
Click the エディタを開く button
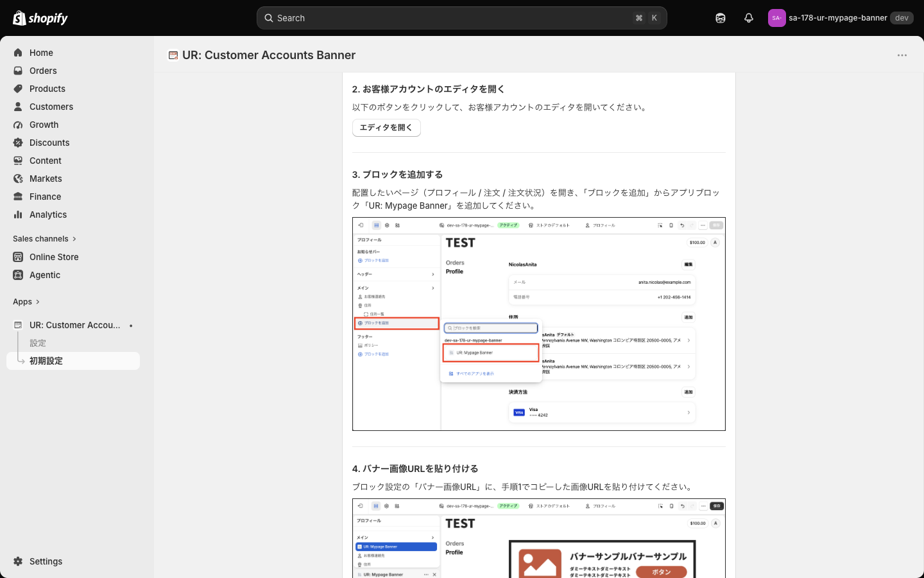point(386,128)
